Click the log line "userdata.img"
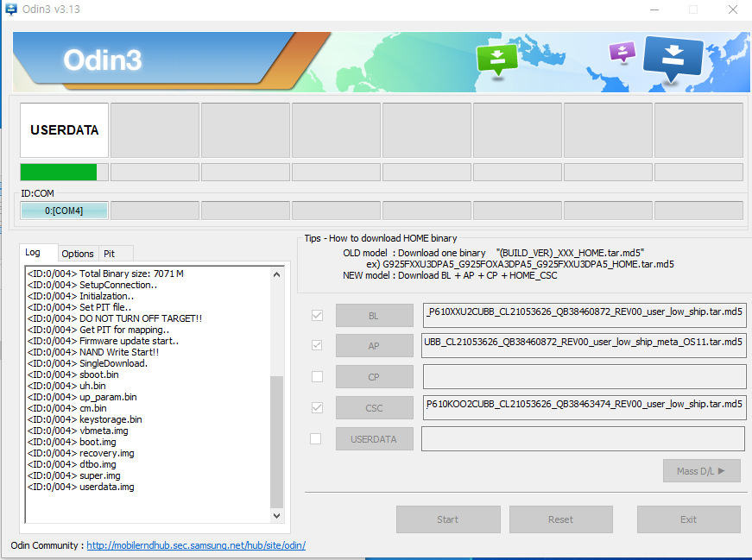The width and height of the screenshot is (752, 560). click(80, 487)
